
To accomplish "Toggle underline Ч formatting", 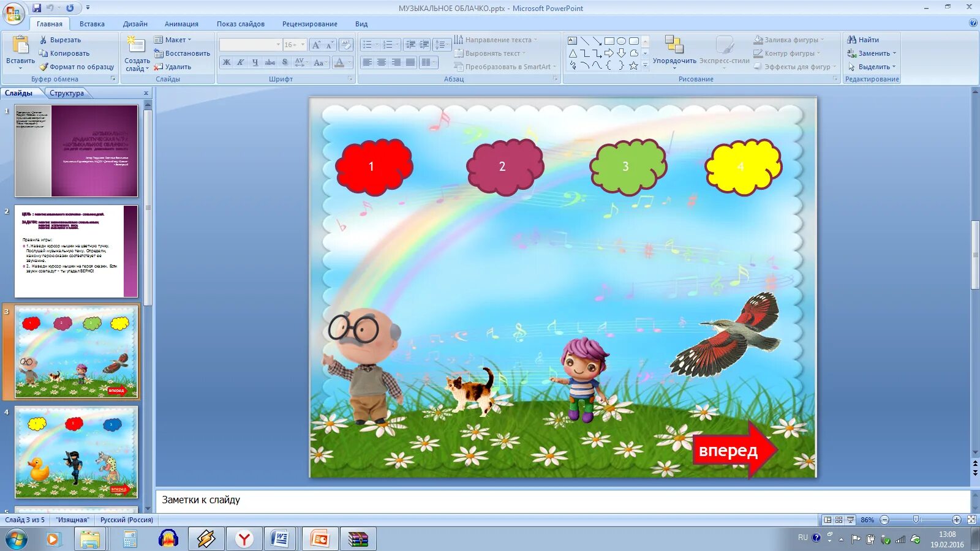I will point(255,62).
